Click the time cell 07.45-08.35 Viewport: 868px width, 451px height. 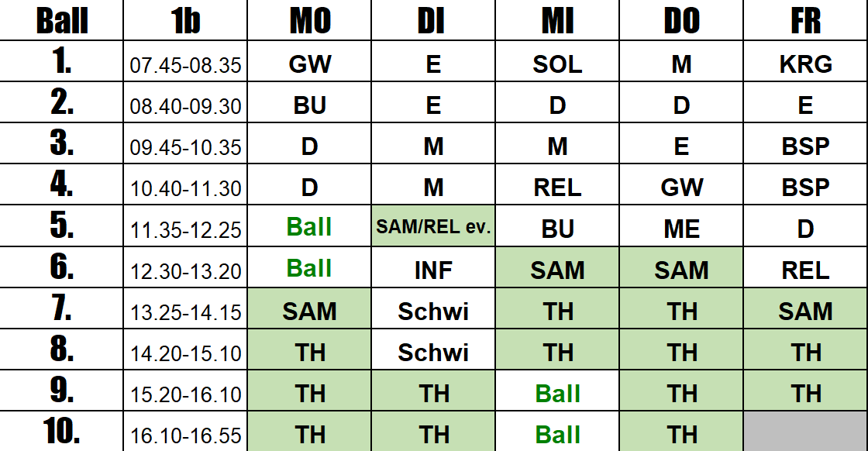point(185,61)
